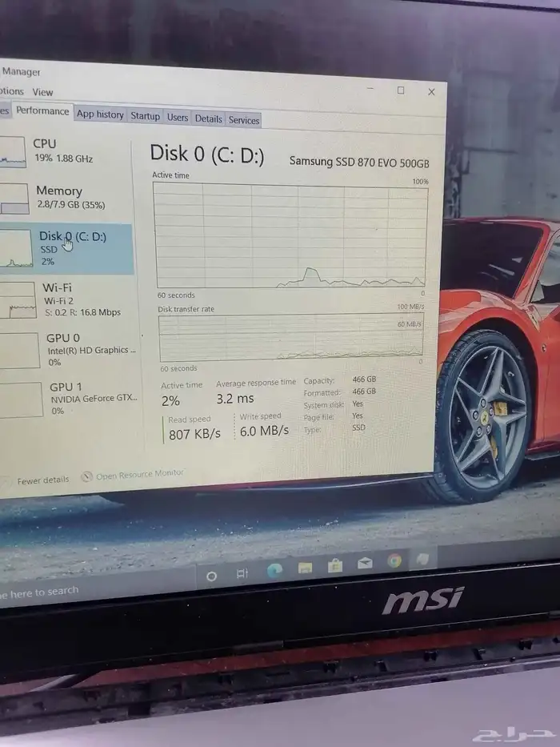The height and width of the screenshot is (747, 560).
Task: Select CPU in the performance sidebar
Action: tap(64, 151)
